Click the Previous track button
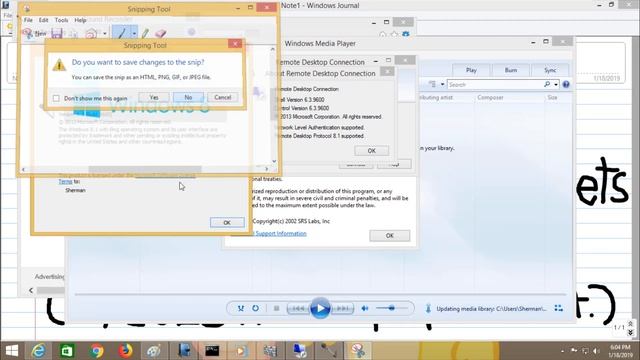 (298, 308)
